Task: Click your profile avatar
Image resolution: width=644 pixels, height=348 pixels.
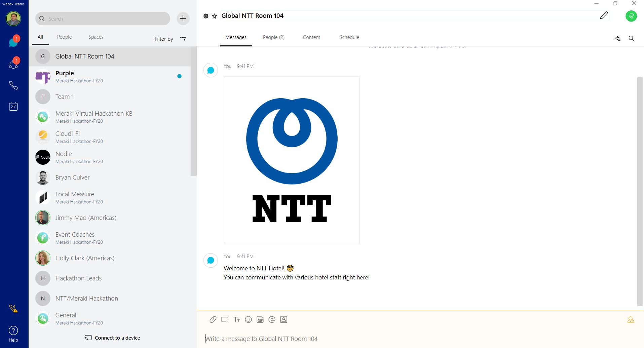Action: point(13,18)
